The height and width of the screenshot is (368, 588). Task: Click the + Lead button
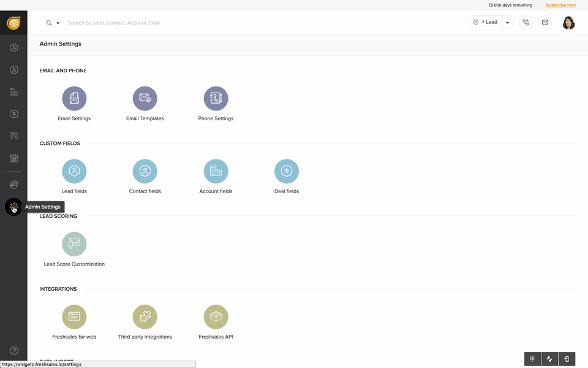pos(485,23)
